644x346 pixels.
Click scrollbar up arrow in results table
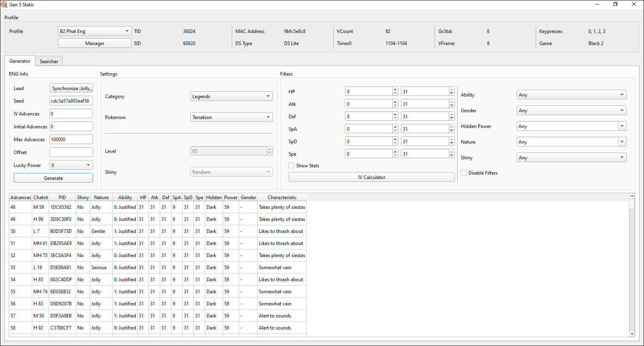tap(632, 196)
